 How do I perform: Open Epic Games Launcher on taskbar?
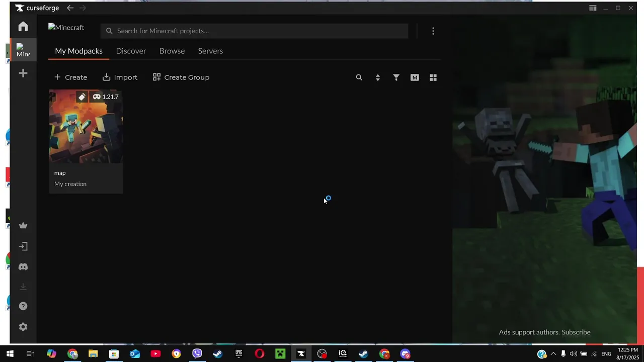(x=239, y=354)
